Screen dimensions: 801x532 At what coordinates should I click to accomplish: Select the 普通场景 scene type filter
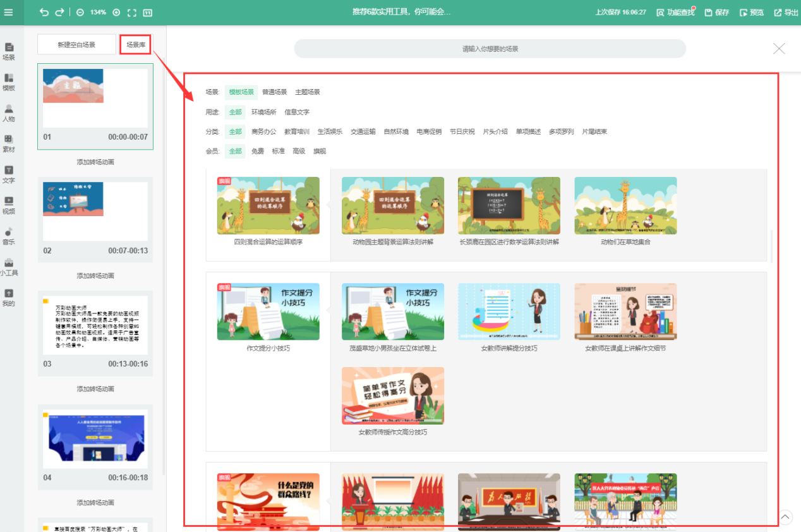pyautogui.click(x=275, y=92)
